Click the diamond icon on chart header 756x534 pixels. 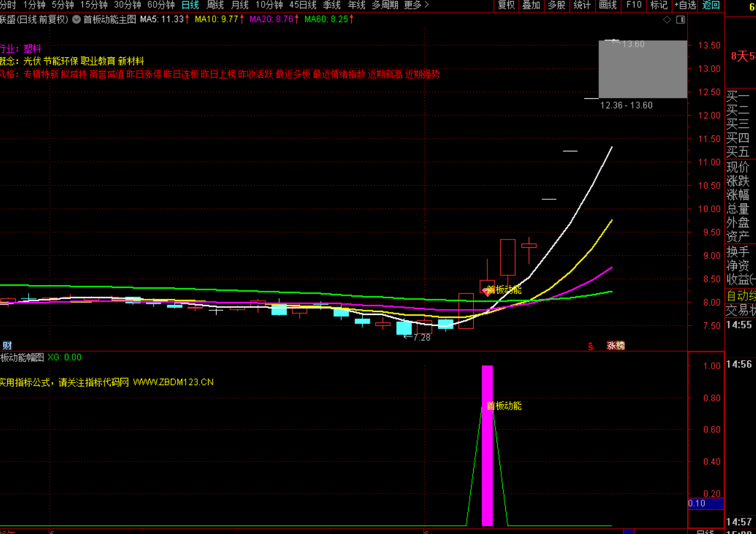coord(667,20)
